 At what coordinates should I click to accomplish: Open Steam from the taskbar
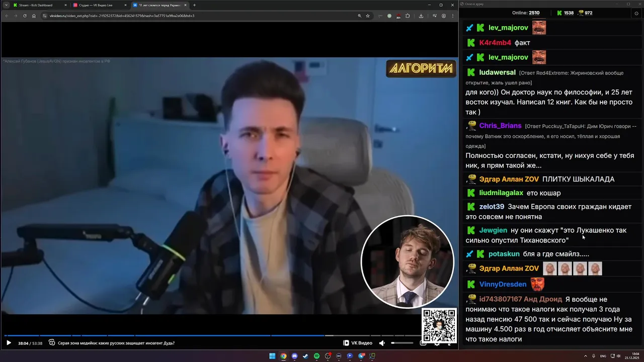tap(305, 356)
